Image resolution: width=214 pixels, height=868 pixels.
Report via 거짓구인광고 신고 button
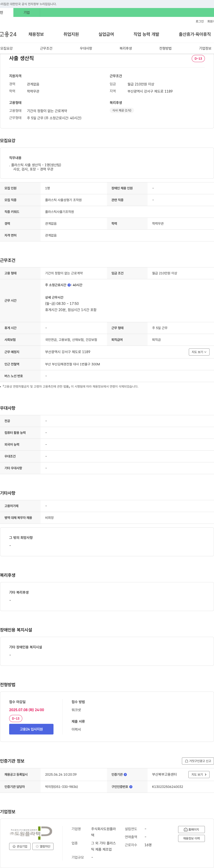[x=198, y=761]
